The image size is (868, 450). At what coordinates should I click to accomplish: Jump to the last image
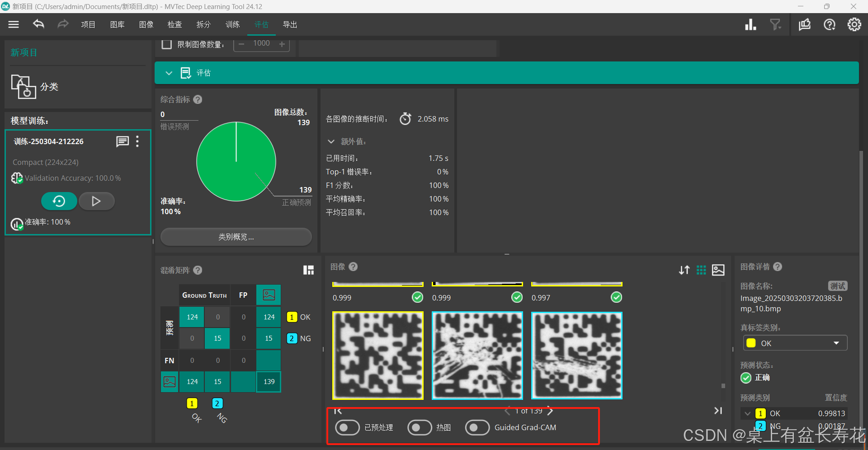(718, 410)
